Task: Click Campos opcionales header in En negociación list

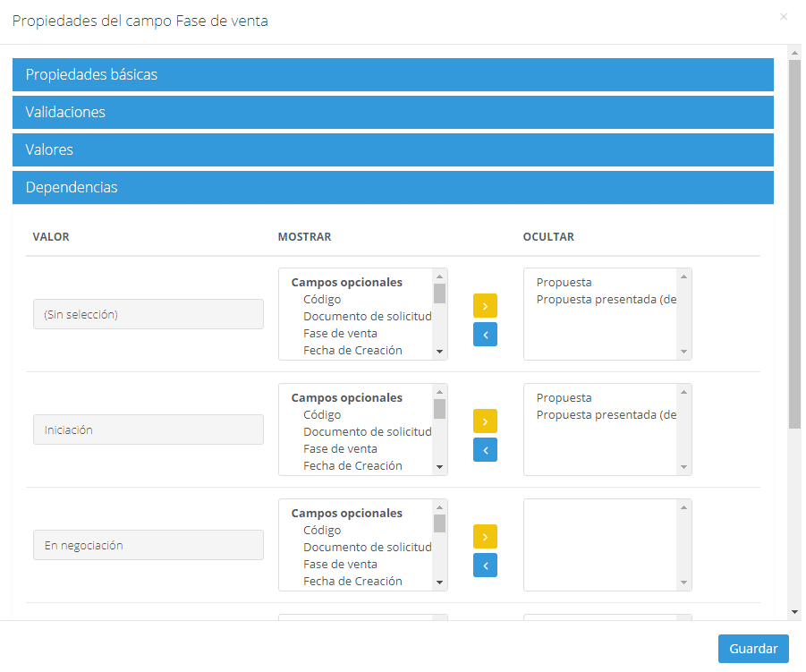Action: click(x=346, y=513)
